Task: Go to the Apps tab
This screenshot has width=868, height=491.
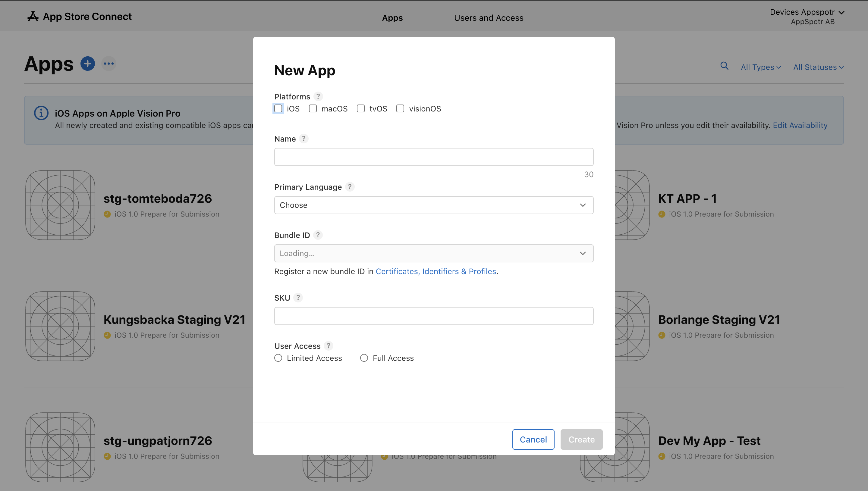Action: 392,18
